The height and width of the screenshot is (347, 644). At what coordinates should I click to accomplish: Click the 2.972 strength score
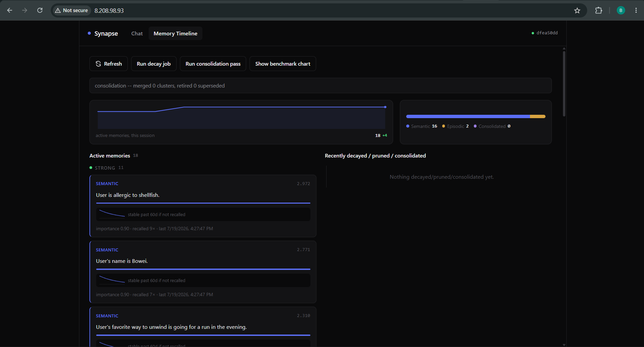(303, 183)
